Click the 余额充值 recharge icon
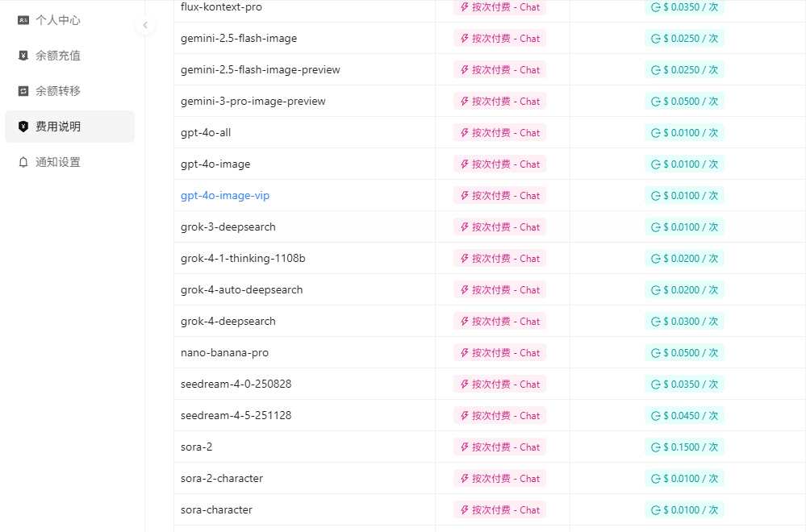This screenshot has width=806, height=532. [23, 56]
